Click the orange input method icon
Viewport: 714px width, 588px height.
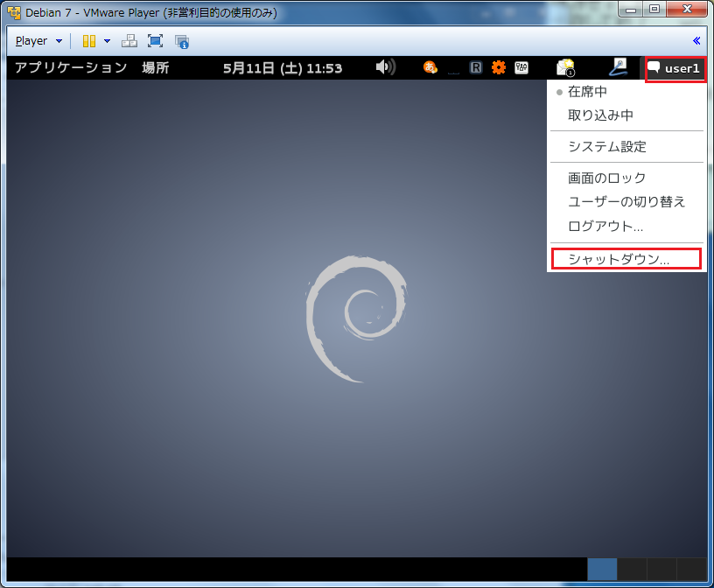coord(430,67)
